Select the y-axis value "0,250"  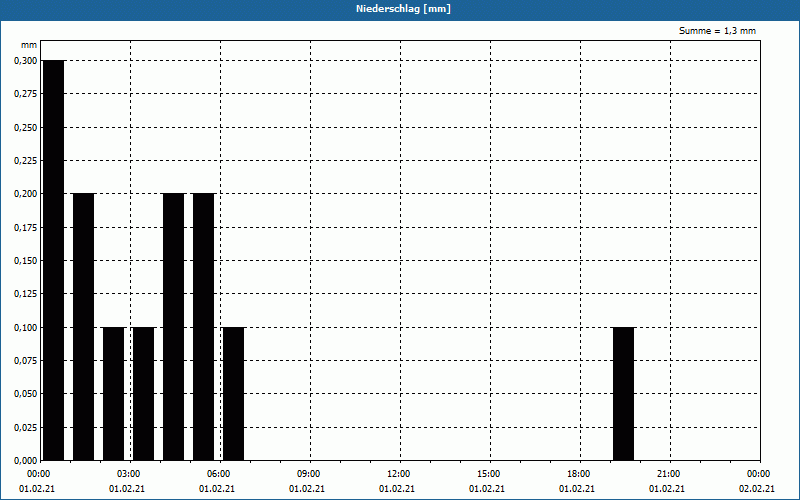pyautogui.click(x=26, y=128)
